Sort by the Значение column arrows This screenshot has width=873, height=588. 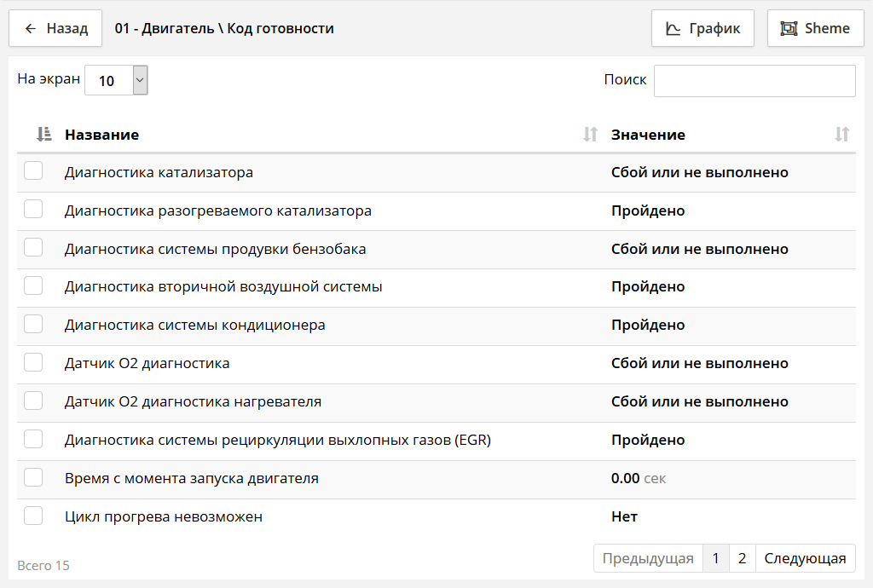[x=841, y=134]
